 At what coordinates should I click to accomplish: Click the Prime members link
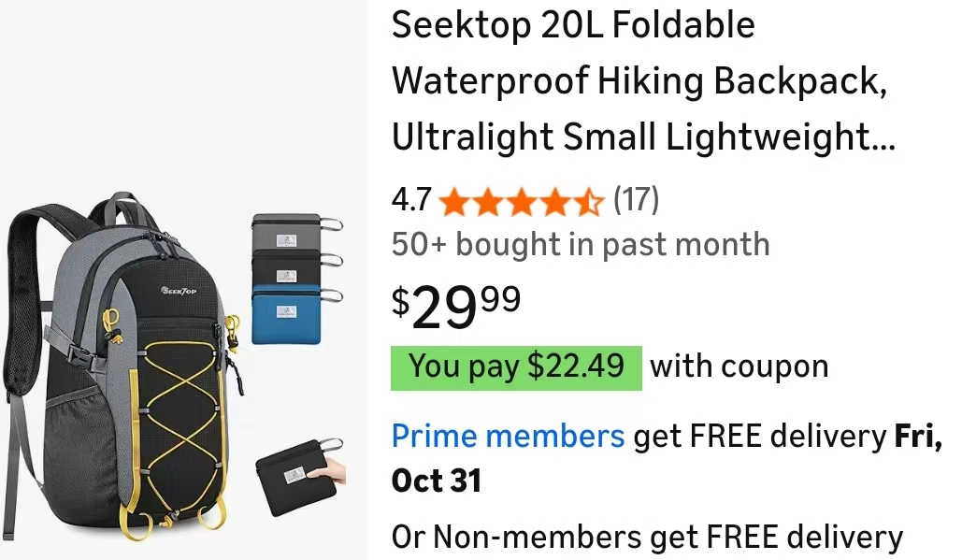click(x=508, y=436)
